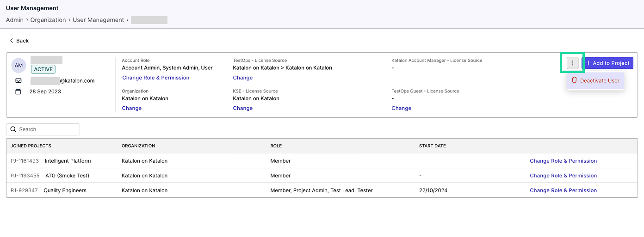Click Change under TestOps Guest License Source
Screen dimensions: 644x237
tap(402, 108)
